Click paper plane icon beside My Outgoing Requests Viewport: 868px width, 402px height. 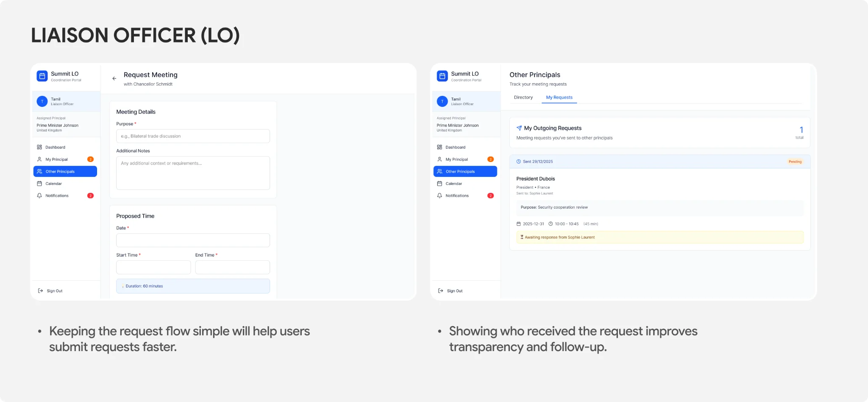coord(519,128)
